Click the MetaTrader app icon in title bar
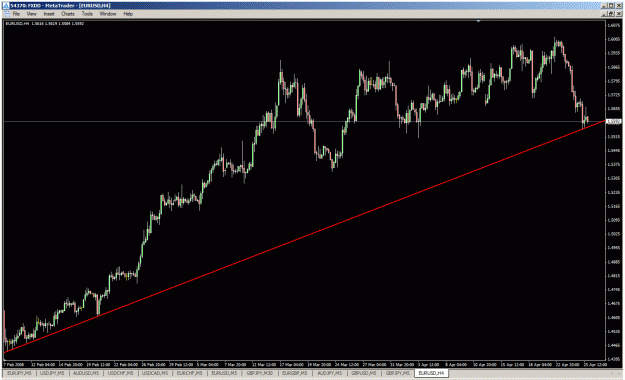The width and height of the screenshot is (625, 380). pos(6,6)
